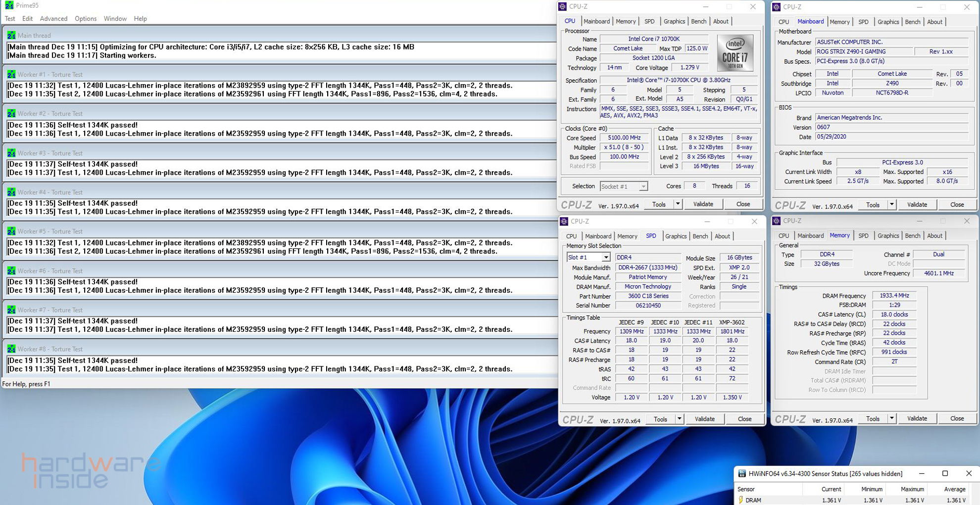This screenshot has height=505, width=980.
Task: Click the HWiNFO64 sensor status title icon
Action: pyautogui.click(x=741, y=474)
